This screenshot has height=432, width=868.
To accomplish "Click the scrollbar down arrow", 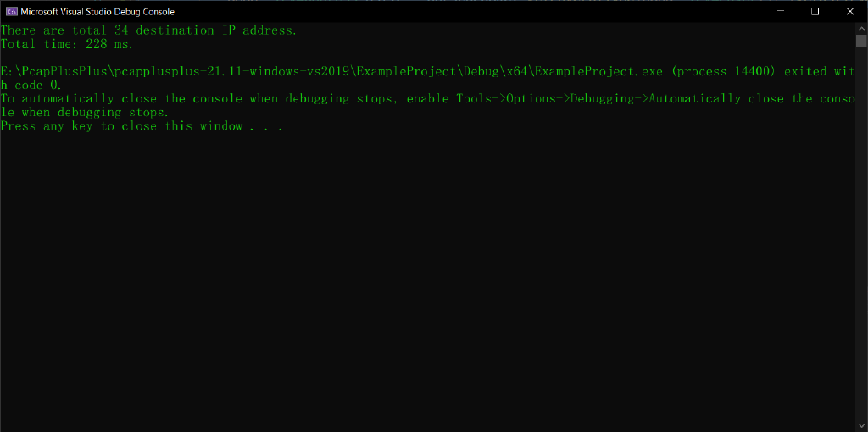I will (861, 425).
